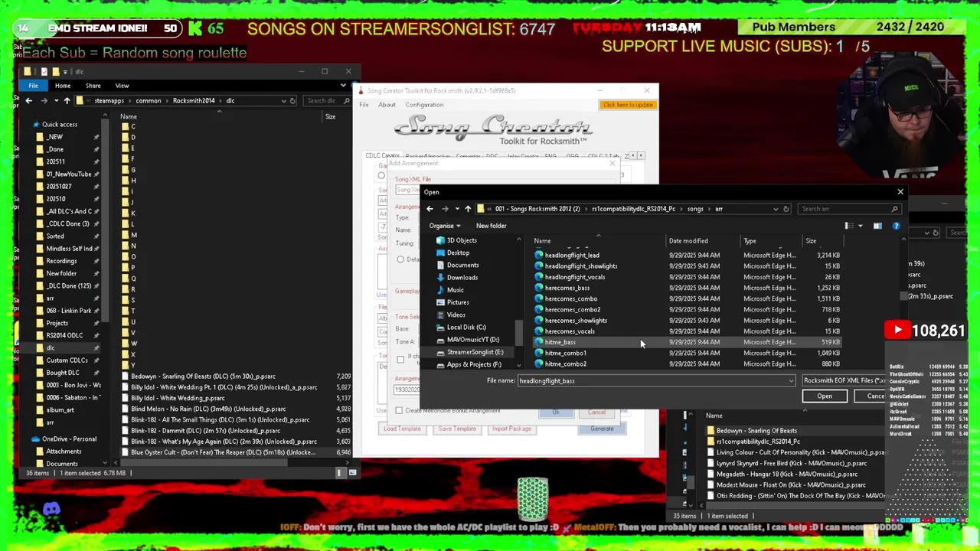Click the Rocksmith2014 breadcrumb in dlc window

pyautogui.click(x=194, y=100)
